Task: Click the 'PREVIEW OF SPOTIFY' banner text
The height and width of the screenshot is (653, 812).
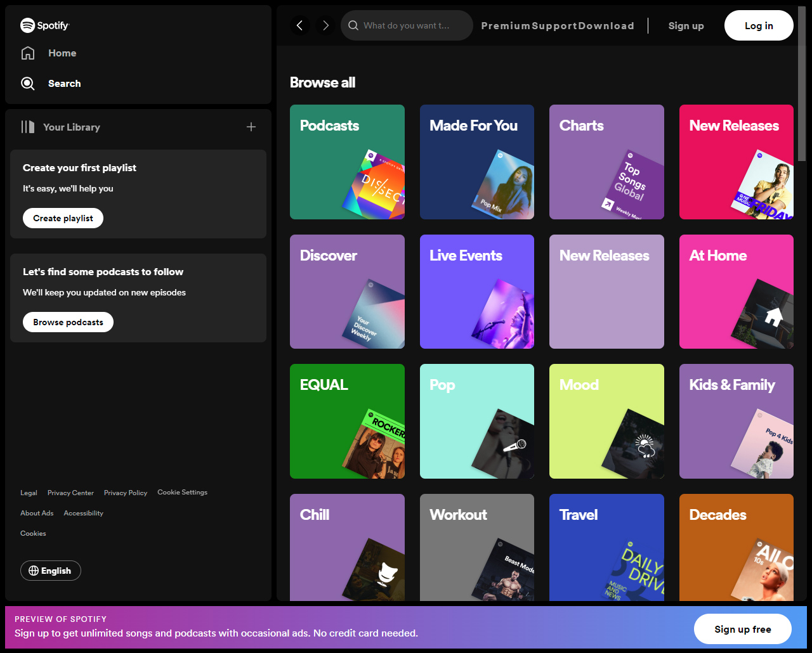Action: (60, 619)
